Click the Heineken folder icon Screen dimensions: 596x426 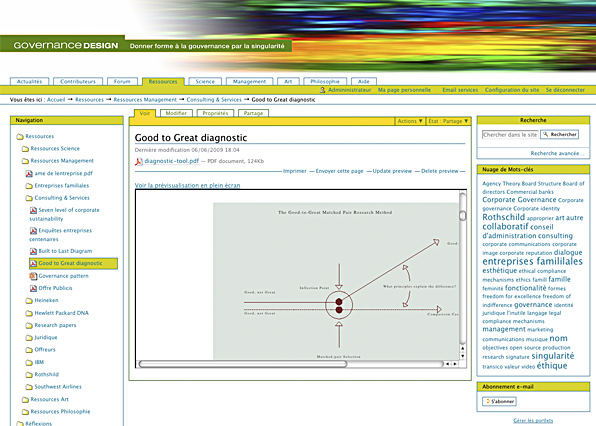[x=29, y=301]
